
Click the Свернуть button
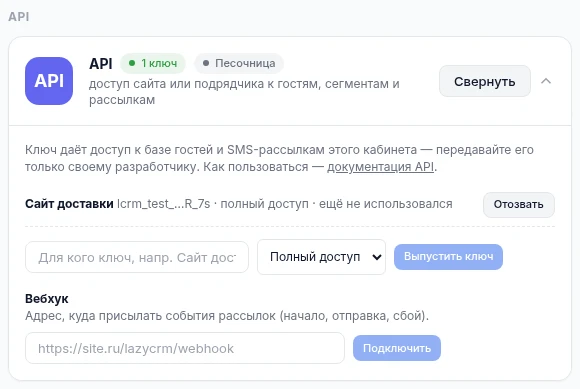tap(485, 81)
